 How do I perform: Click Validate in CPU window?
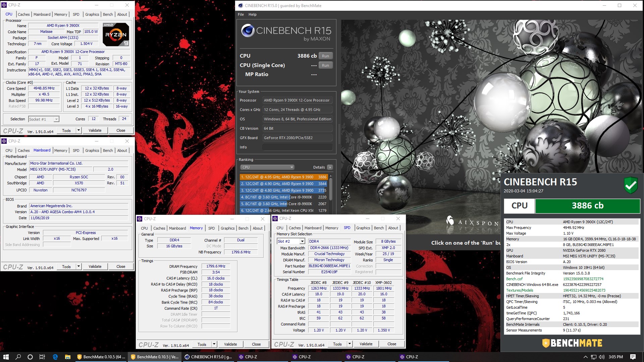pos(95,130)
